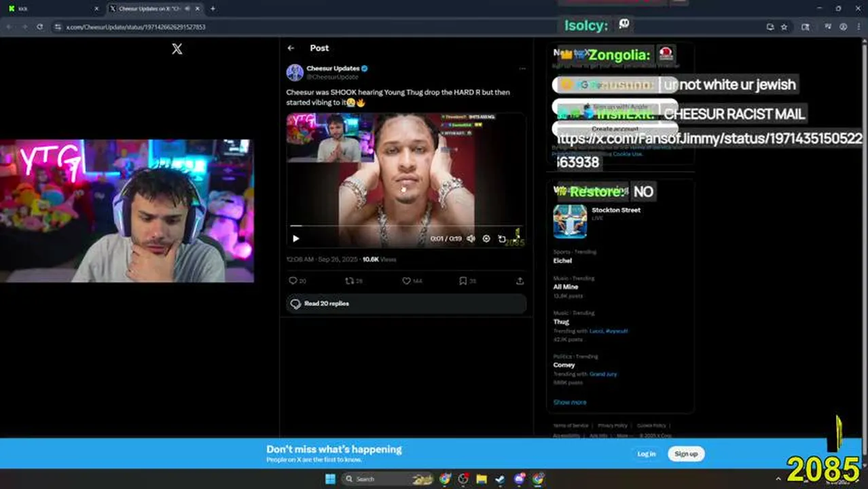This screenshot has height=489, width=868.
Task: Open trending topic Eichel
Action: tap(562, 261)
